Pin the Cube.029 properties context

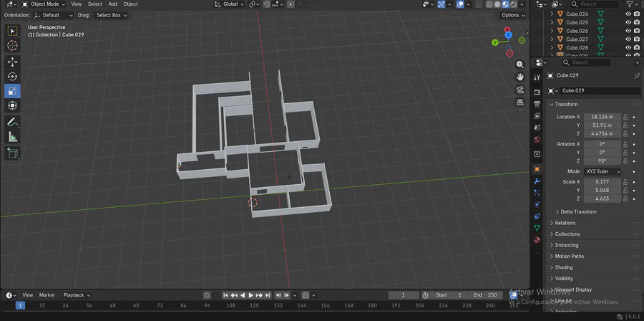(637, 76)
